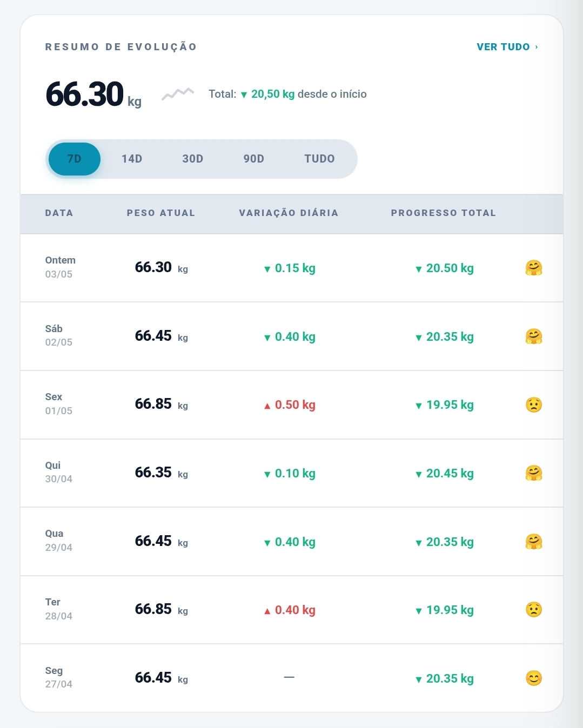Click the chevron next to VER TUDO
The image size is (583, 728).
(537, 47)
